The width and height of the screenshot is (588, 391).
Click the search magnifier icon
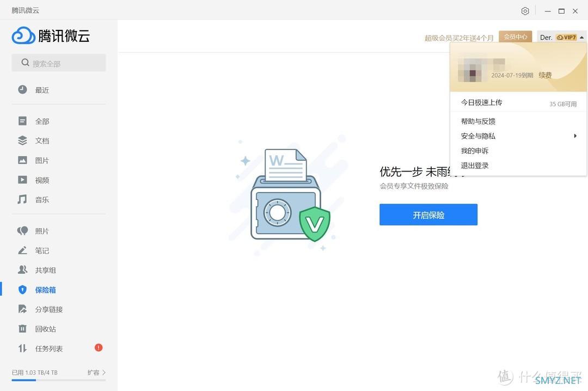(25, 63)
